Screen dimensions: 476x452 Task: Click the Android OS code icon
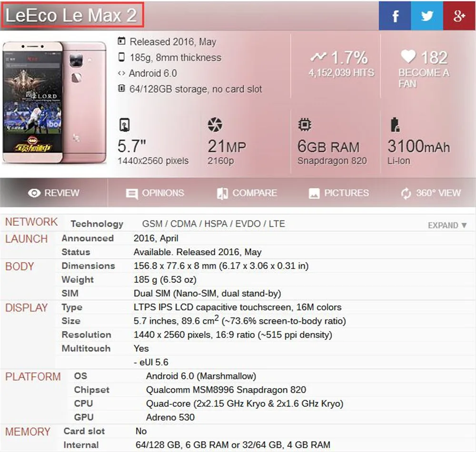(x=121, y=73)
